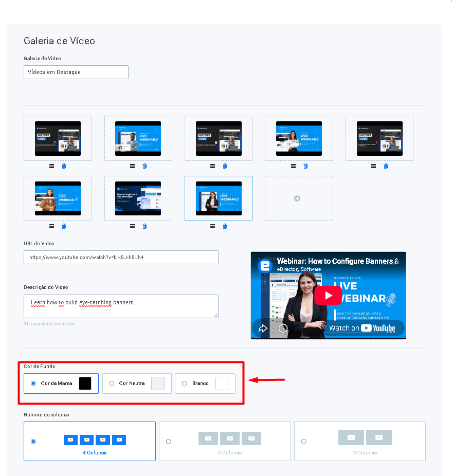Click the share arrow on the video preview

point(263,328)
